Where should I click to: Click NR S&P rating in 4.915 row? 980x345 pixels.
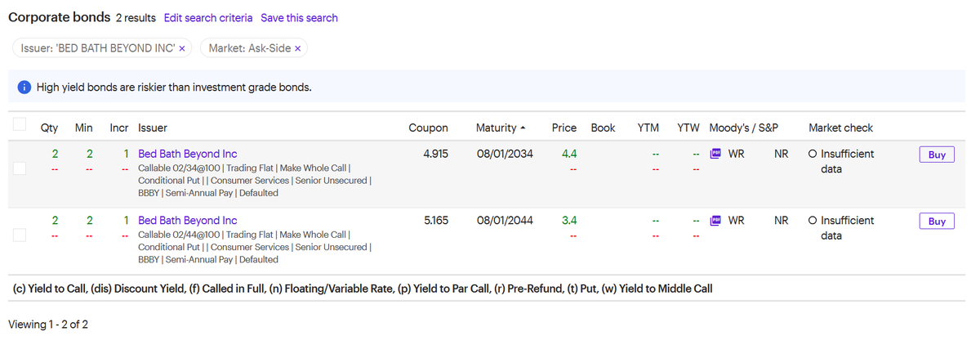pos(781,153)
